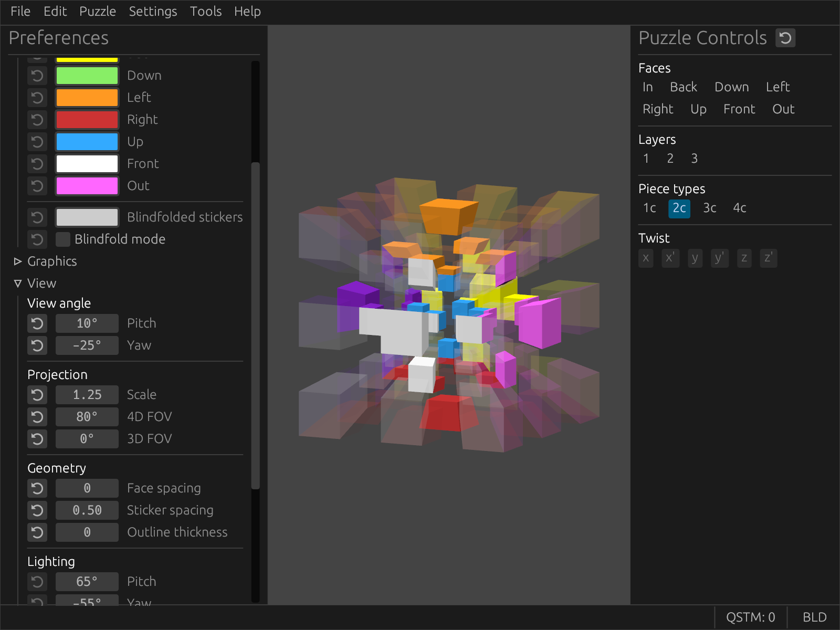
Task: Reset the Down face color
Action: click(x=37, y=76)
